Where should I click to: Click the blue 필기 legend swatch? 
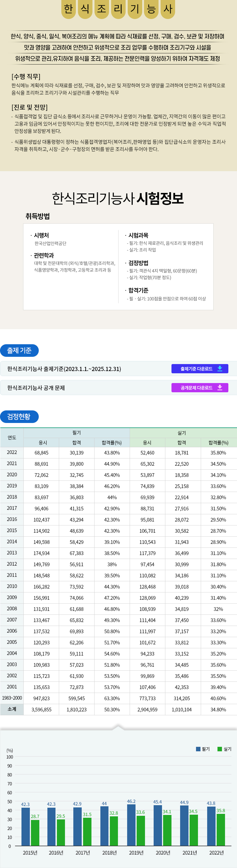tap(198, 749)
